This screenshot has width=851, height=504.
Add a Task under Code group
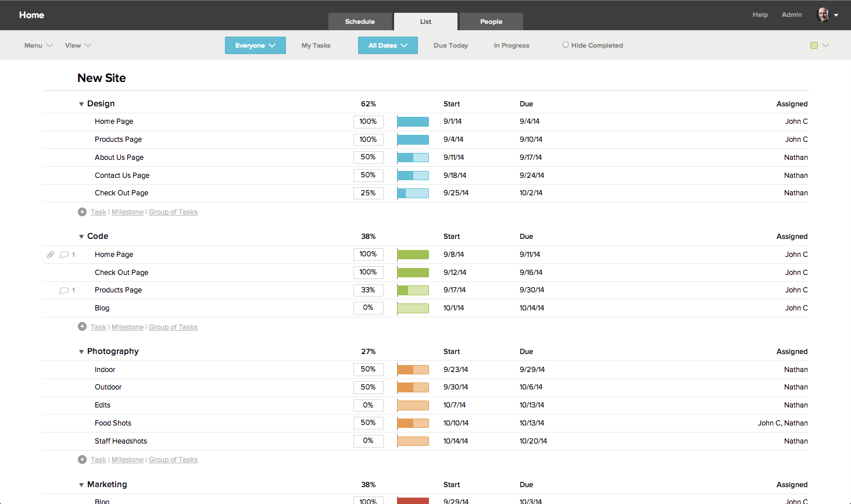click(x=98, y=327)
